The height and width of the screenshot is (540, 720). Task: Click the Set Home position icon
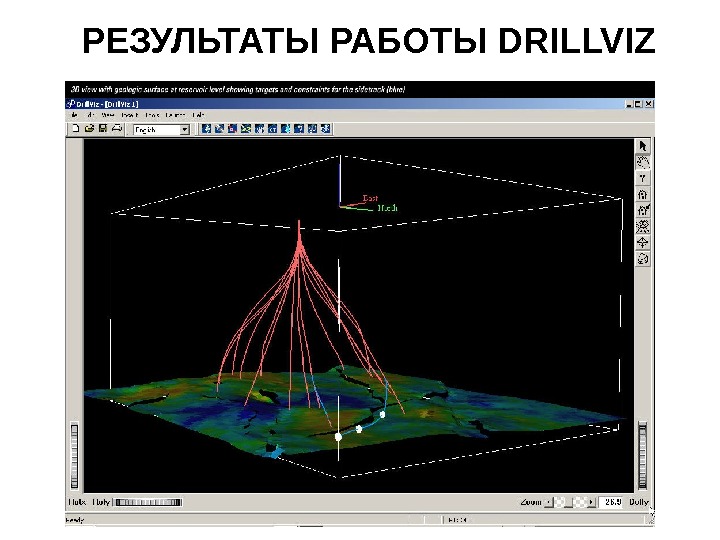point(642,210)
